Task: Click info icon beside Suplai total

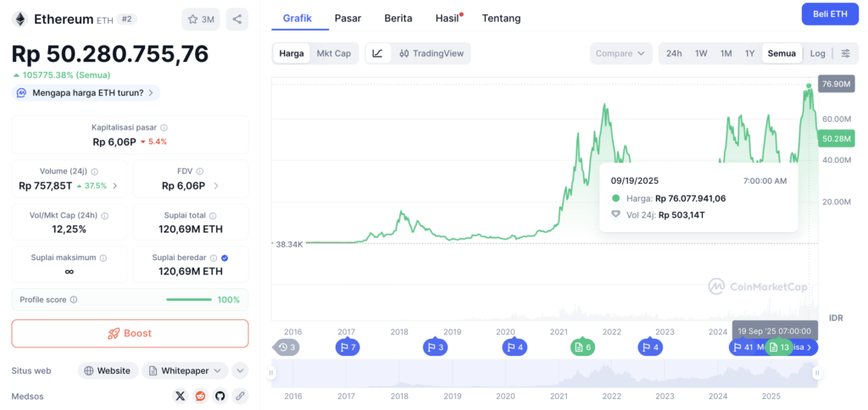Action: click(x=213, y=216)
